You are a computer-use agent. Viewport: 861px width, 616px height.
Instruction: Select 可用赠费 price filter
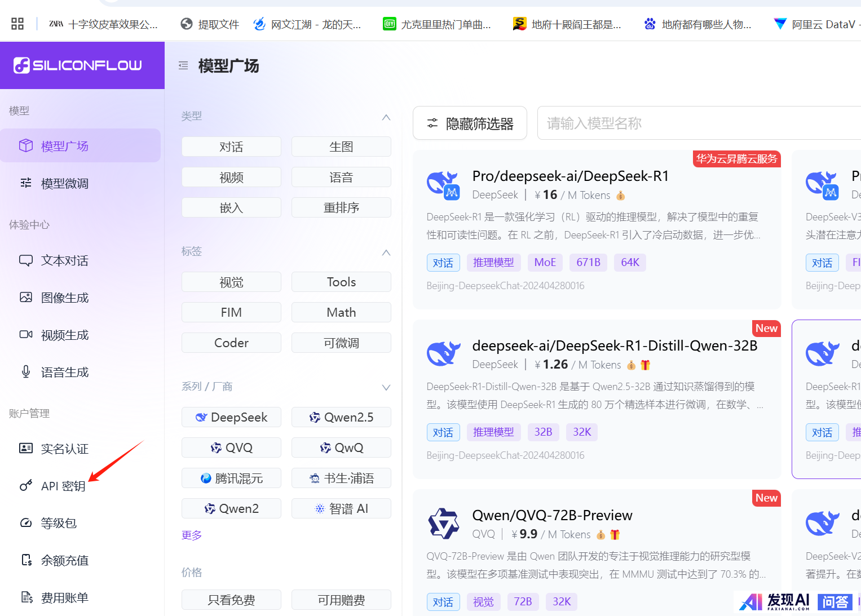[x=341, y=600]
